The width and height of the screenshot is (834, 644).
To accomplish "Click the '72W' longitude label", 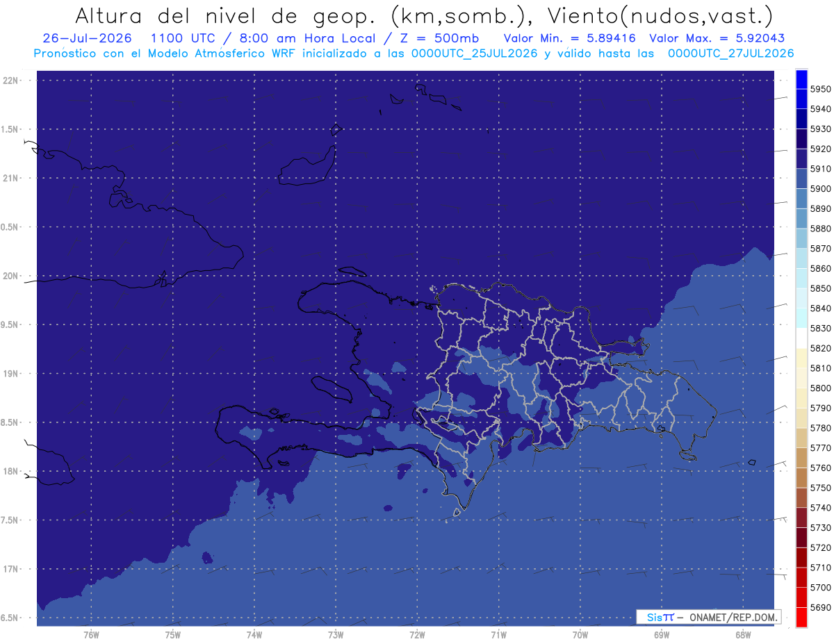I will 417,634.
